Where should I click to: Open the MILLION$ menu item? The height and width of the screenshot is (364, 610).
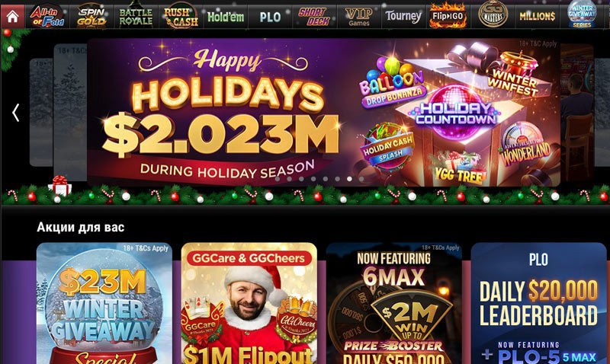[538, 16]
